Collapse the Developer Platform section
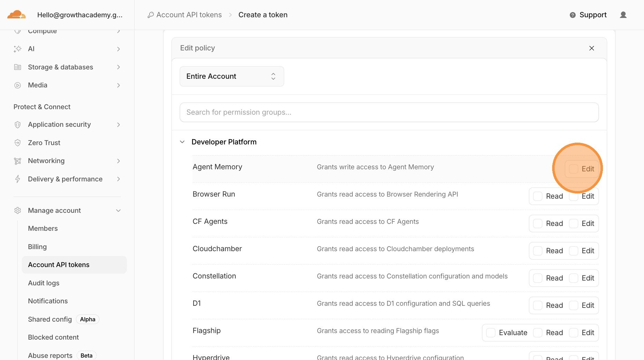This screenshot has width=644, height=360. (x=182, y=142)
